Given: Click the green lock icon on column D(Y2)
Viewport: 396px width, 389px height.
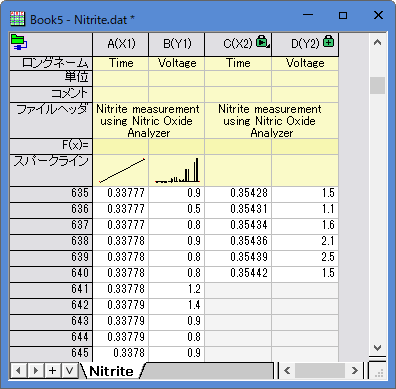Looking at the screenshot, I should click(x=329, y=41).
